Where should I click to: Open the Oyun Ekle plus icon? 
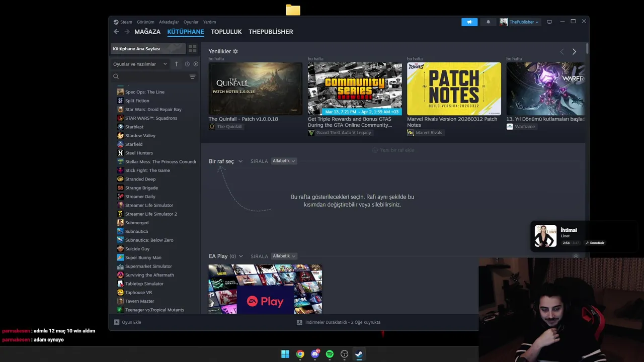pyautogui.click(x=117, y=322)
